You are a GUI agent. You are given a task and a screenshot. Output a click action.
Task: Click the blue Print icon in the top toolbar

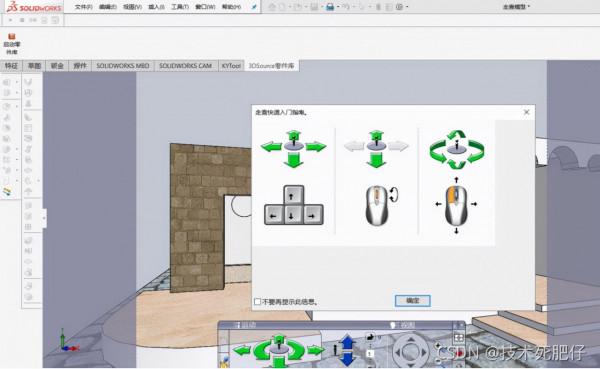click(330, 7)
